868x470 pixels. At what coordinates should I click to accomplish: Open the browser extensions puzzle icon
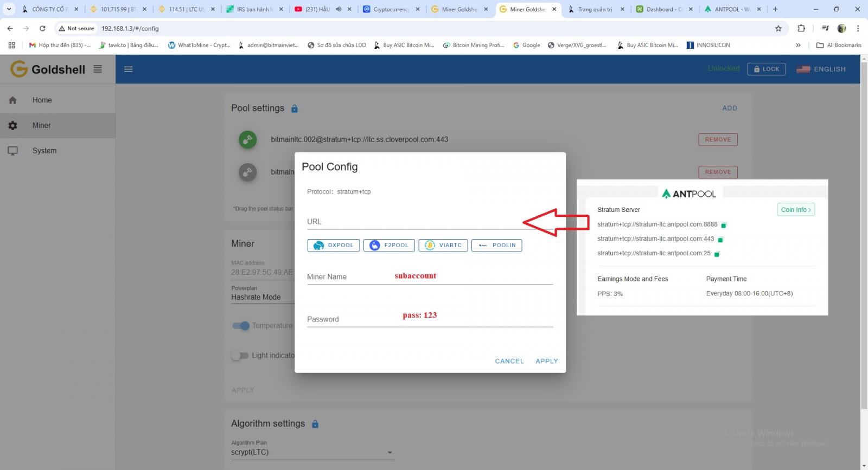click(801, 28)
